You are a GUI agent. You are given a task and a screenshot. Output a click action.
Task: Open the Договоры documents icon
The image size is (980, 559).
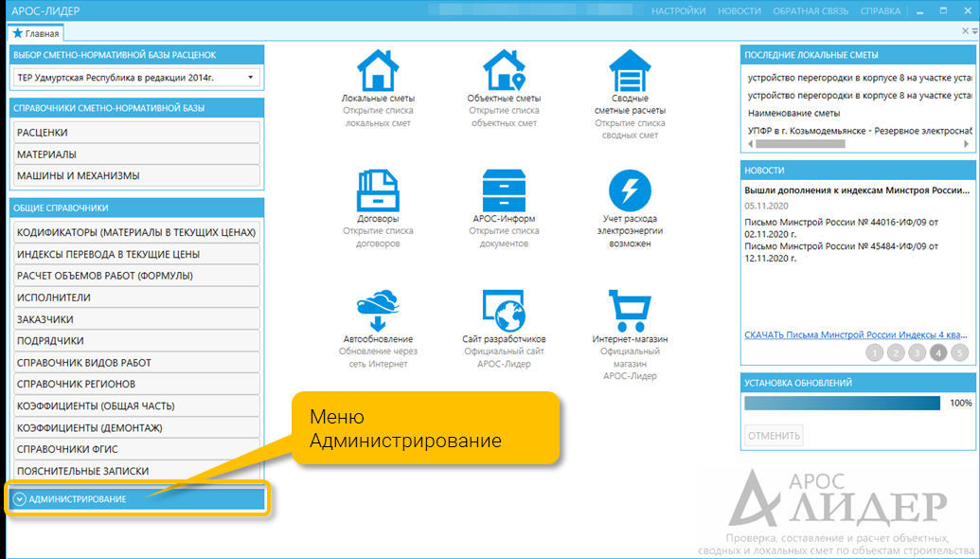coord(378,190)
